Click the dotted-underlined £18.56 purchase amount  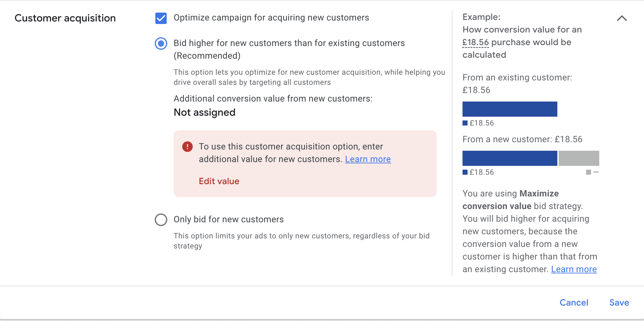click(475, 42)
